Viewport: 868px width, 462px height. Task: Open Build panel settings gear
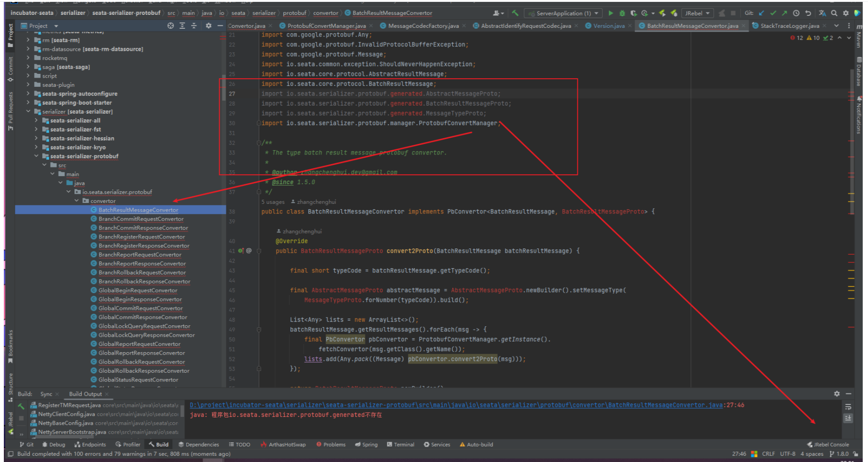(x=837, y=394)
